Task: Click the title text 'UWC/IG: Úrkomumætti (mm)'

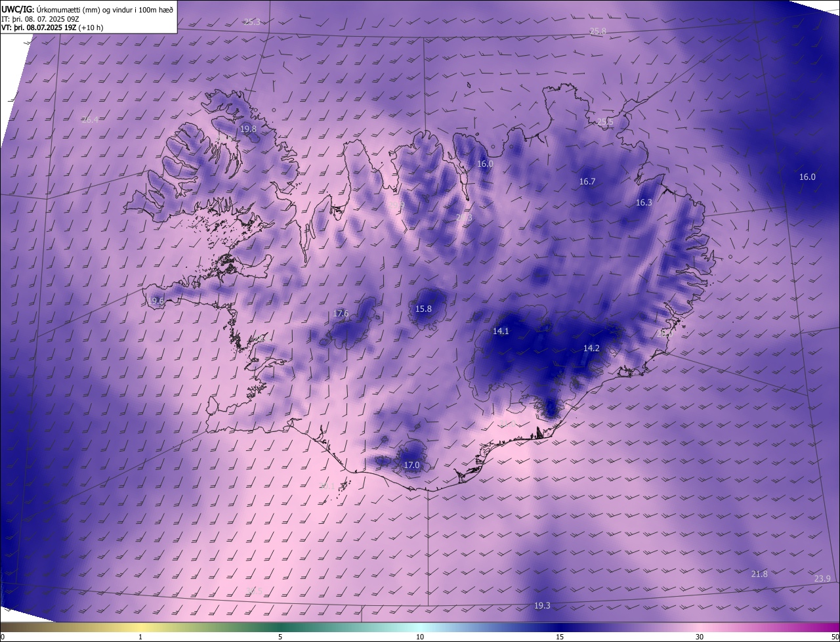Action: point(51,9)
